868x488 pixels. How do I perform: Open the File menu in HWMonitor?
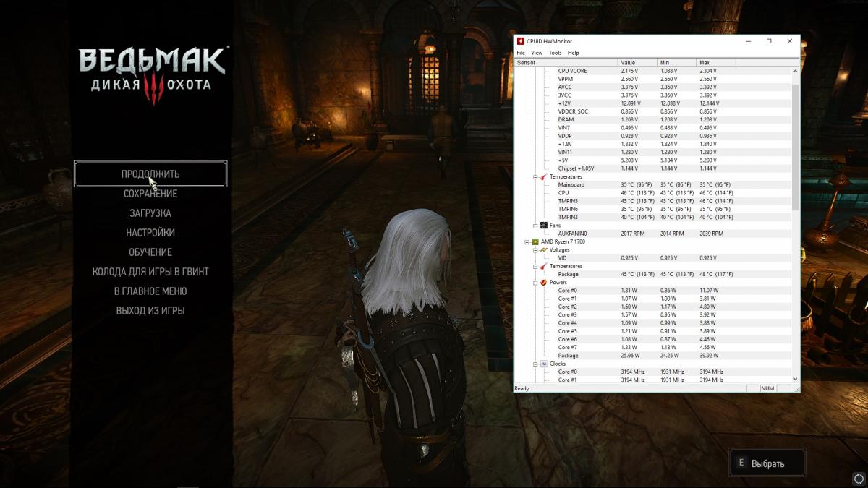[521, 53]
